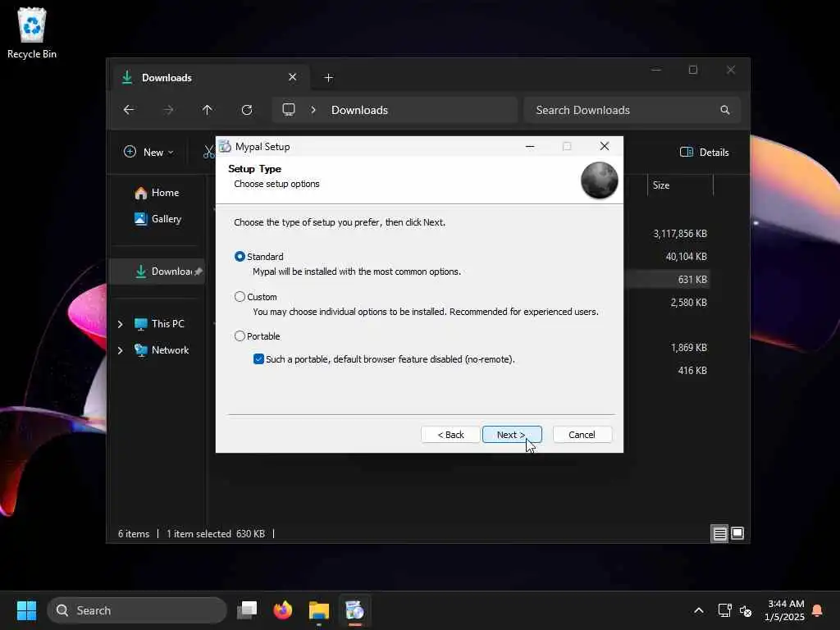Open the clock and date flyout

pos(785,610)
